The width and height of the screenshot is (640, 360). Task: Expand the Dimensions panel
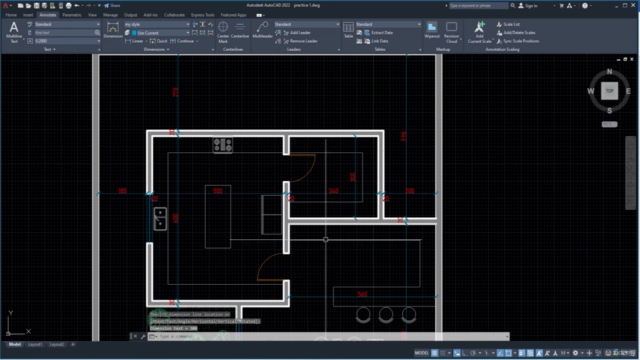tap(156, 49)
